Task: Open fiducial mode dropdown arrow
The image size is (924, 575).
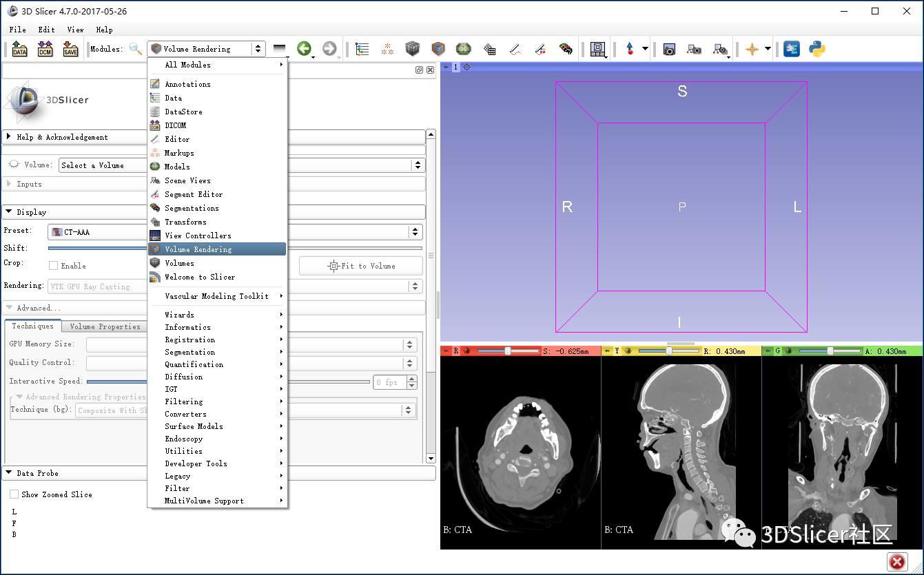Action: point(645,49)
